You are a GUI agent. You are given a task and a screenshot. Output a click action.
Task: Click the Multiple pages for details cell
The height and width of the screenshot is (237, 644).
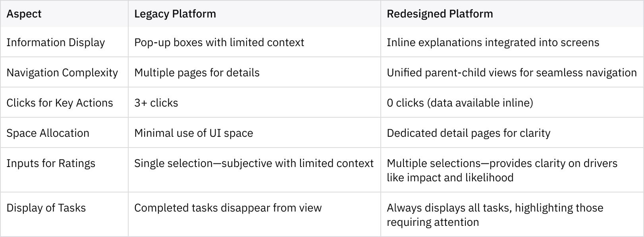[x=254, y=72]
